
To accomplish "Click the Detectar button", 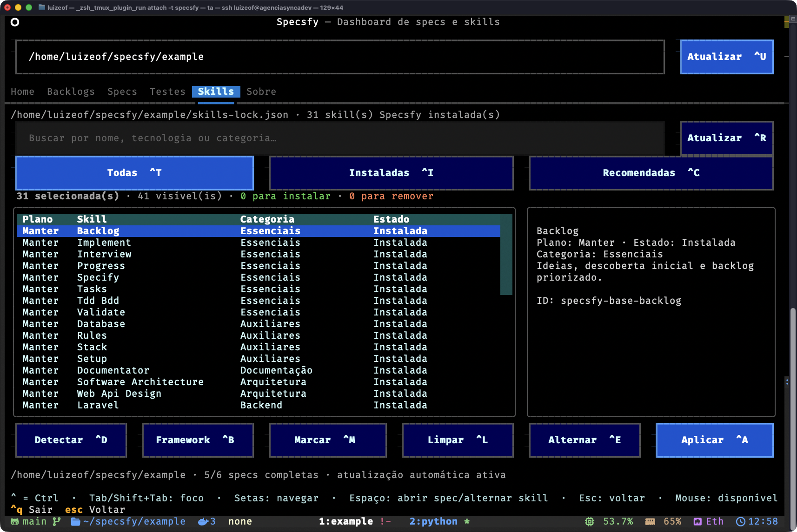I will click(x=71, y=440).
